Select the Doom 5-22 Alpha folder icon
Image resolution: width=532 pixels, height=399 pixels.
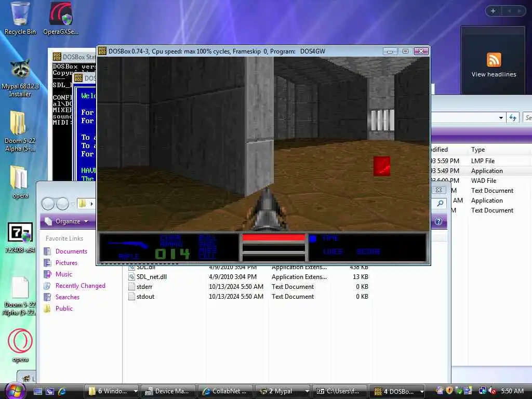coord(20,130)
